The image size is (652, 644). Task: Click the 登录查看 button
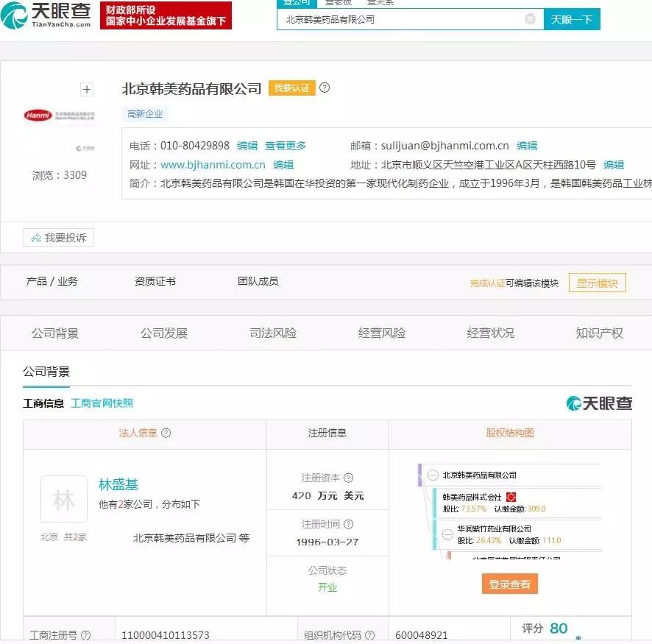tap(510, 584)
